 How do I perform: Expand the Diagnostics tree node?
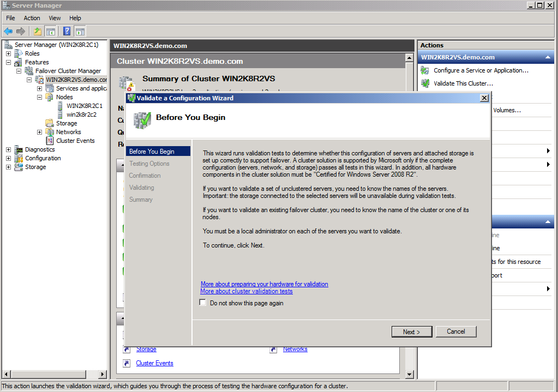tap(9, 149)
